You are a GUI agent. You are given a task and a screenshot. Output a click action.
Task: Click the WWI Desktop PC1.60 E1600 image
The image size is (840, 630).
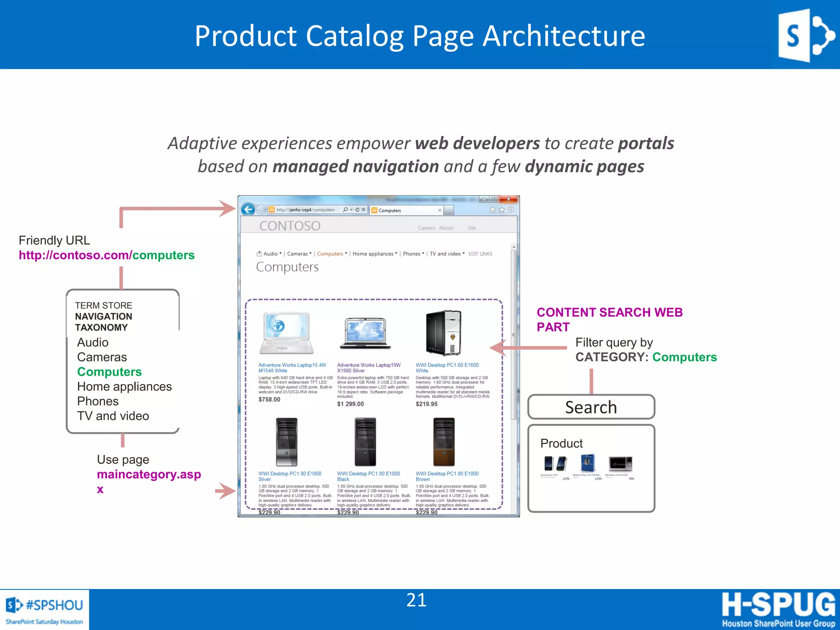[x=444, y=332]
